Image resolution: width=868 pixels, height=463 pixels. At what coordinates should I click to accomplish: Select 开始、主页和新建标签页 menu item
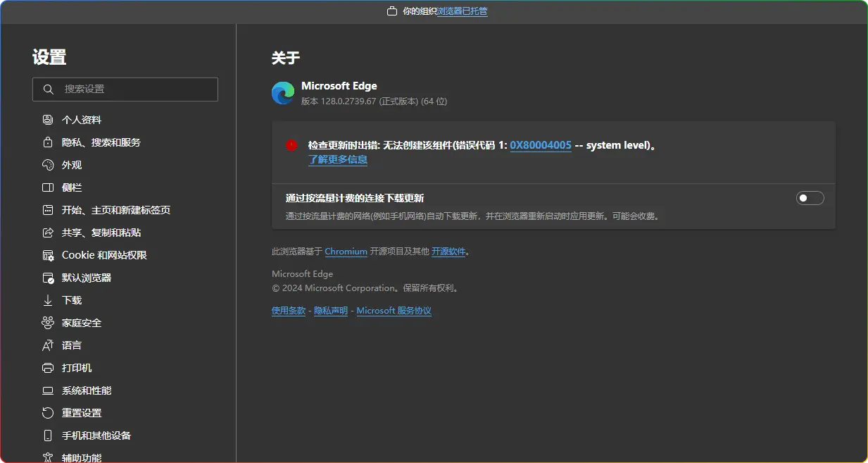(116, 210)
